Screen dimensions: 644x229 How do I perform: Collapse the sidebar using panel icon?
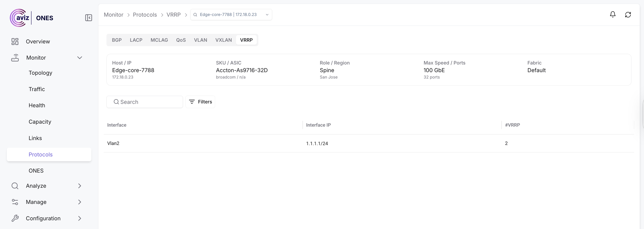[89, 18]
